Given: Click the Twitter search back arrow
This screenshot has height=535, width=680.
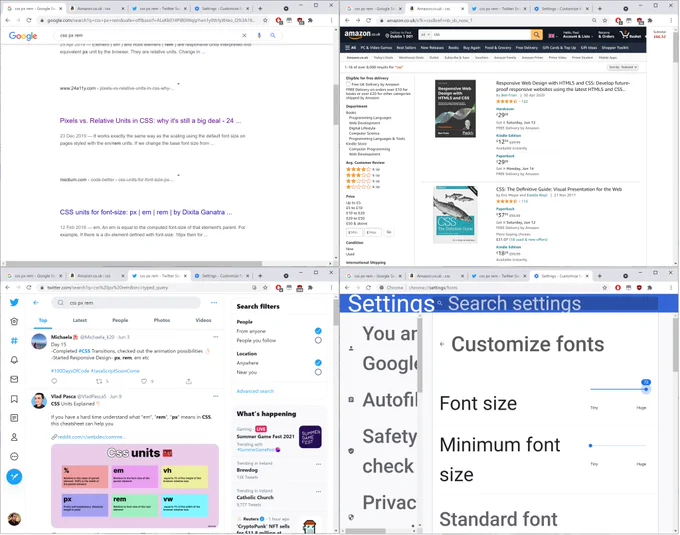Looking at the screenshot, I should pyautogui.click(x=36, y=303).
